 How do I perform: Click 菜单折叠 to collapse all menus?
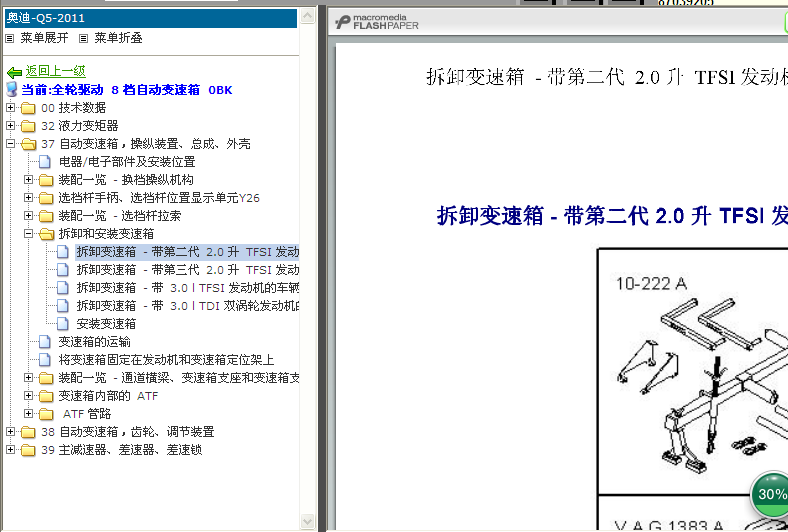tap(119, 38)
